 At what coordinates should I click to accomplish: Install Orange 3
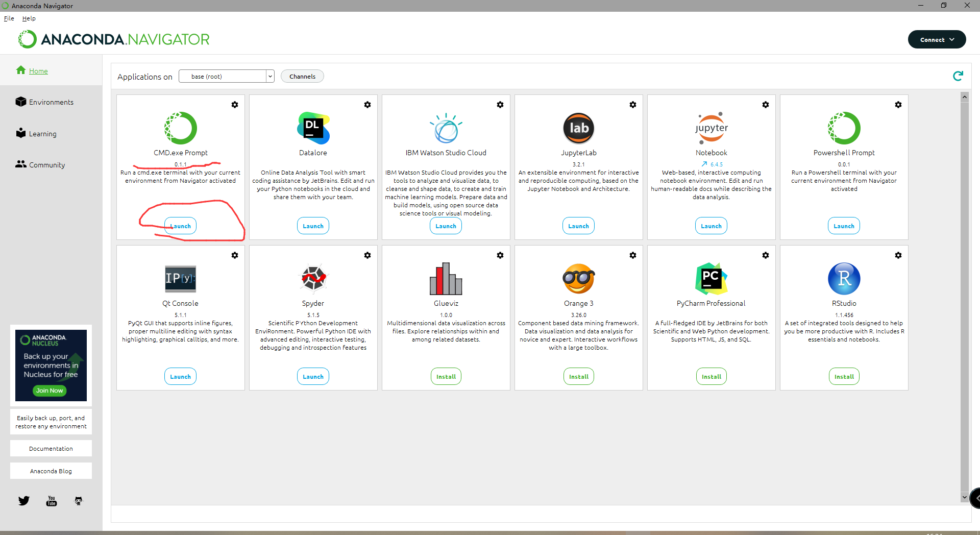click(x=579, y=376)
